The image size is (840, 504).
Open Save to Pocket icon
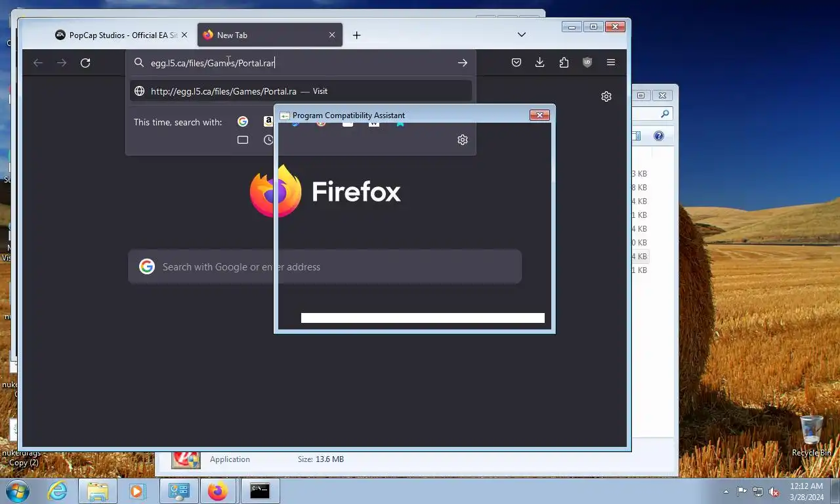point(516,62)
